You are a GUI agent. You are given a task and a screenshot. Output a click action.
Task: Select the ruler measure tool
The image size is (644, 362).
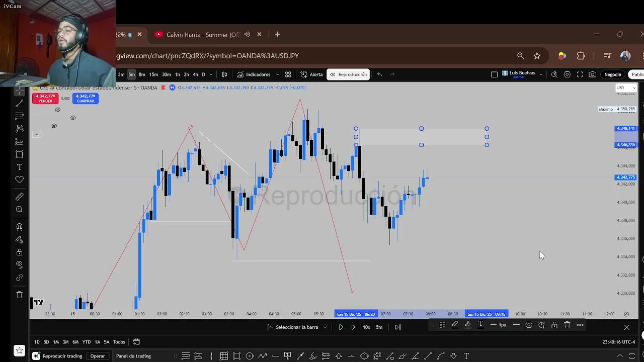pyautogui.click(x=19, y=197)
